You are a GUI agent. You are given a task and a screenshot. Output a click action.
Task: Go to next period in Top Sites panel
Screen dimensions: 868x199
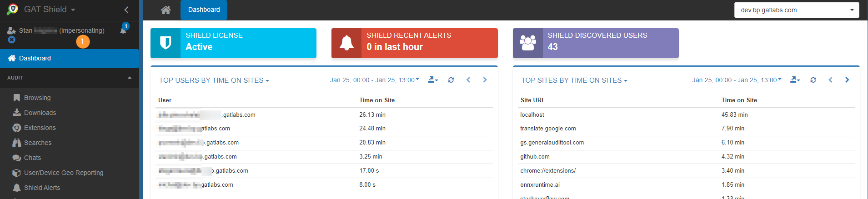847,80
